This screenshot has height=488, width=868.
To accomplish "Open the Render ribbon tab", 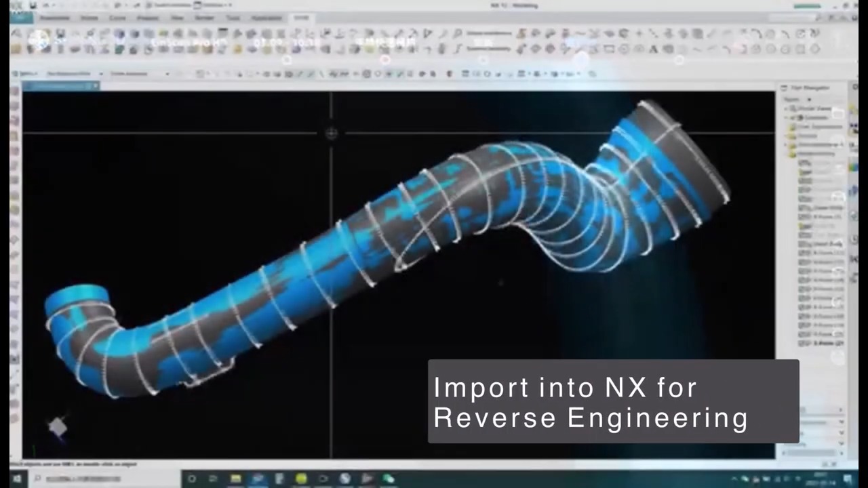I will tap(204, 18).
